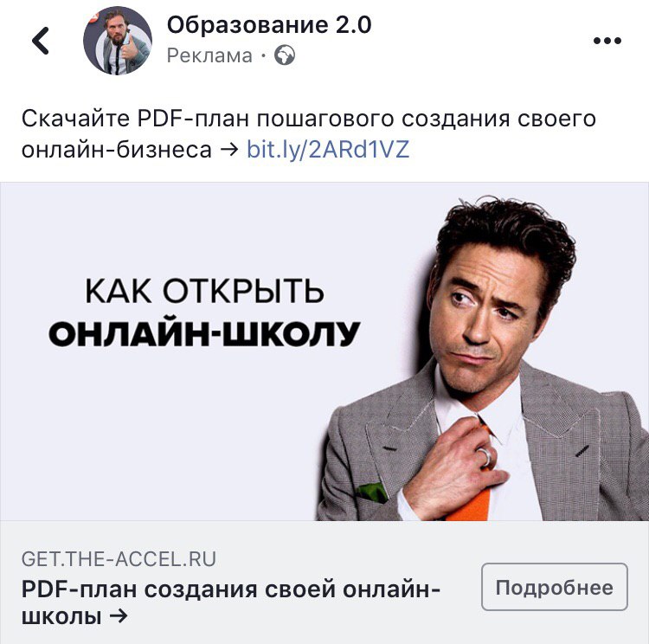This screenshot has height=644, width=649.
Task: Tap the bold ОНЛАЙН-ШКОЛУ text on the banner
Action: (204, 334)
